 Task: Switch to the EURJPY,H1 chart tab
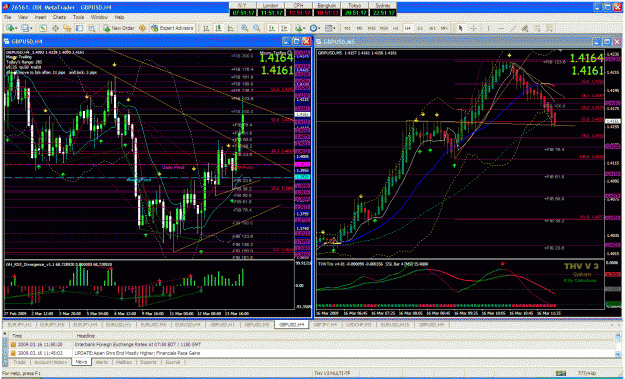point(20,325)
